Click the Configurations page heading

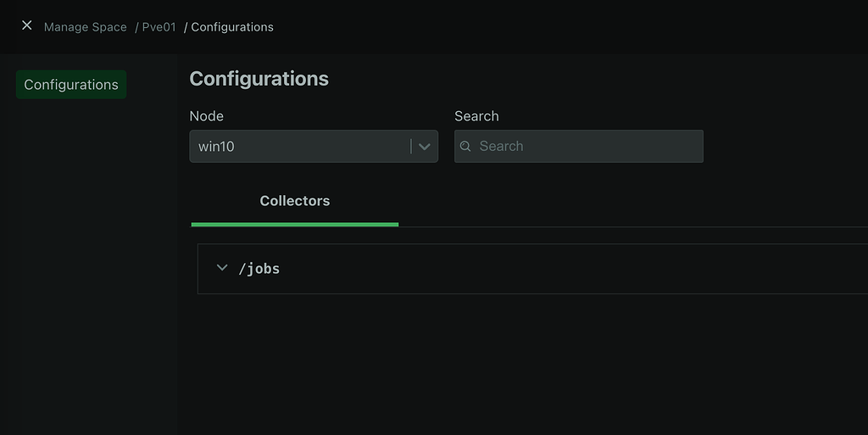(x=259, y=79)
